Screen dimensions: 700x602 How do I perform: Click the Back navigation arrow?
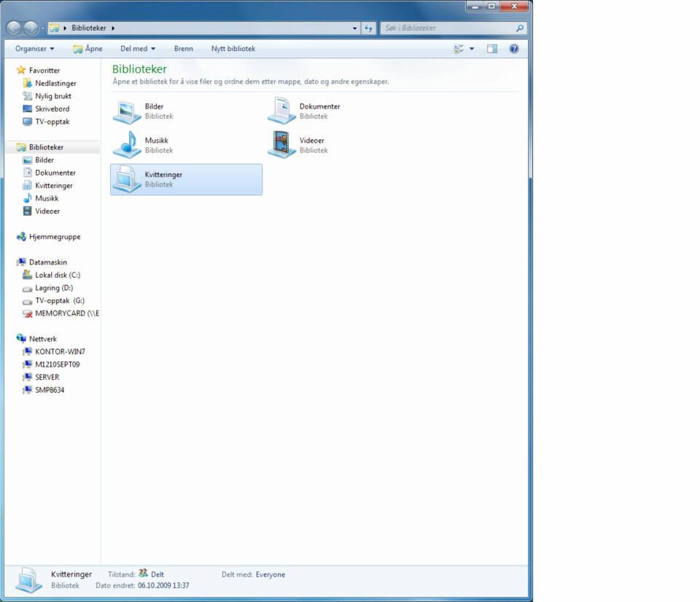[14, 28]
